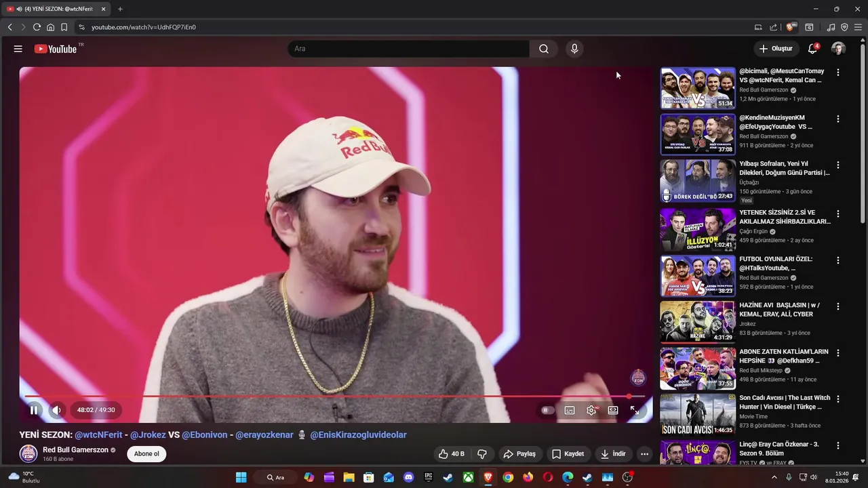Screen dimensions: 868x488
Task: Open options for @KendineMuzisyenKM video
Action: tap(838, 119)
